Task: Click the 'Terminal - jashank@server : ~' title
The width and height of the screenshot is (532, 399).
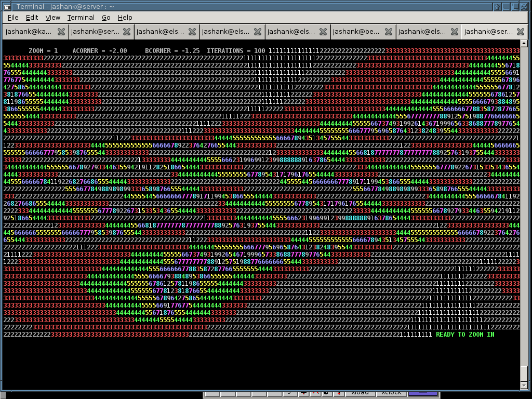Action: pyautogui.click(x=65, y=6)
